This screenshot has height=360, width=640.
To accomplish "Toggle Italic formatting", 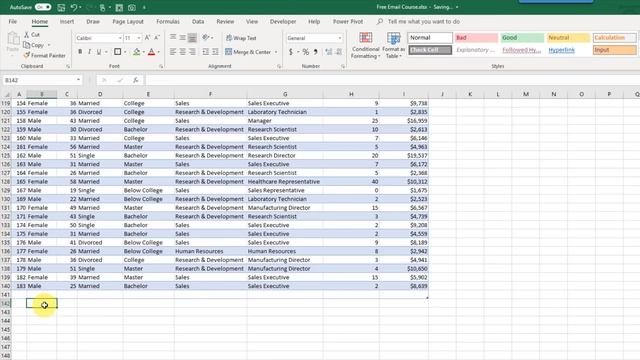I will click(89, 52).
